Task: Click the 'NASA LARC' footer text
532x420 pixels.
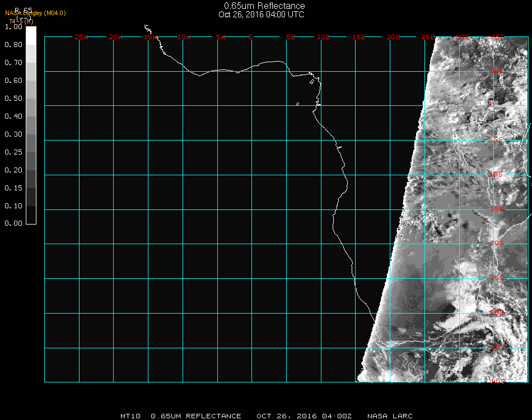Action: 390,416
